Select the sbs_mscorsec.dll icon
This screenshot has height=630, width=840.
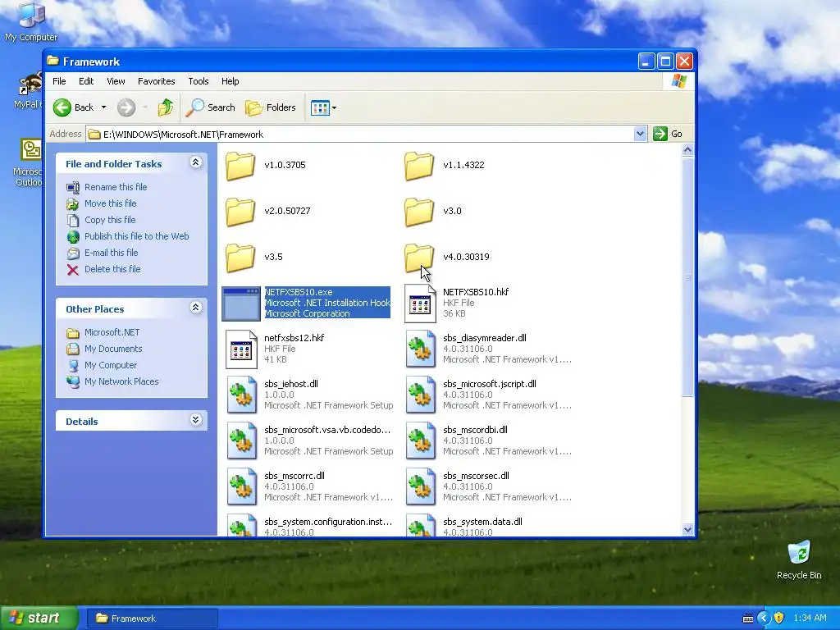(x=420, y=487)
